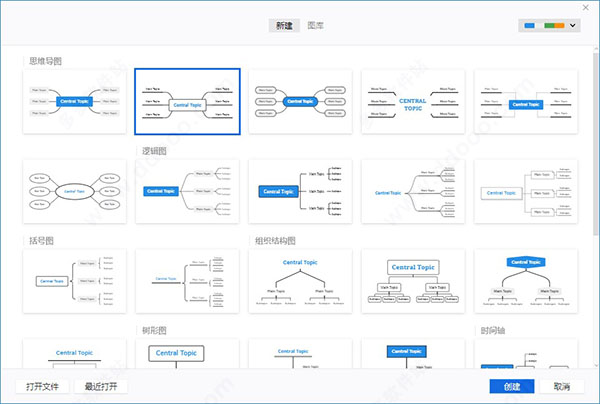
Task: Choose logic chart with blue center and square brackets
Action: (x=300, y=191)
